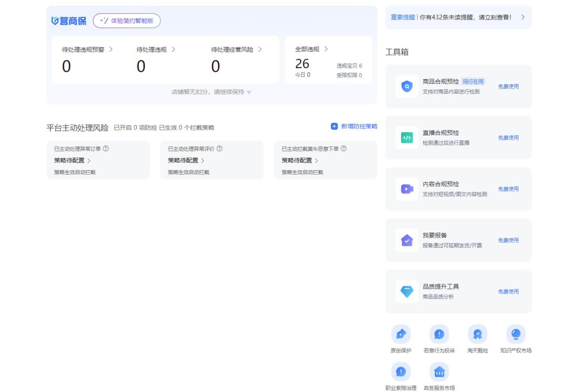Expand the 店铺暂无扣分 dropdown arrow
The width and height of the screenshot is (583, 392).
point(249,92)
